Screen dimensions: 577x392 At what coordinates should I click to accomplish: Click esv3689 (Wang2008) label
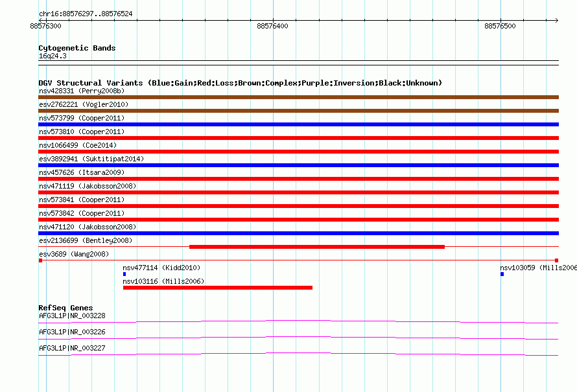(x=74, y=254)
